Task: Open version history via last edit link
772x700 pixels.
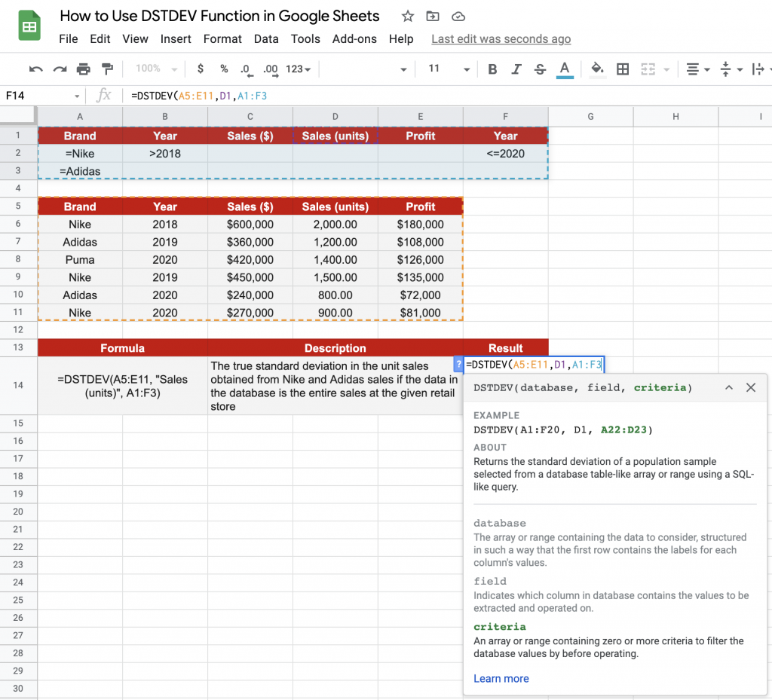Action: (x=501, y=39)
